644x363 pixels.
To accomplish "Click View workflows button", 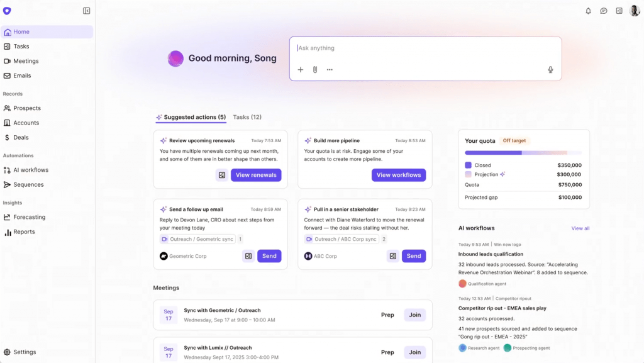I will [x=398, y=175].
